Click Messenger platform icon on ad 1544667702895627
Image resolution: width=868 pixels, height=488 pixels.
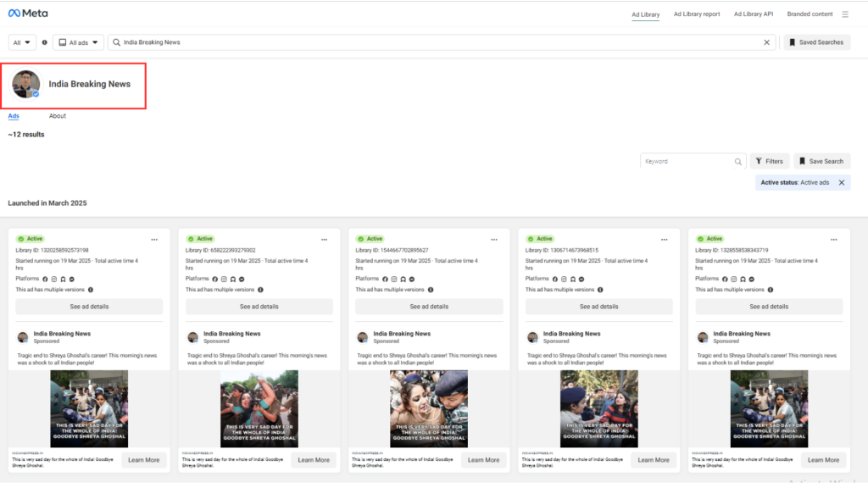point(412,280)
